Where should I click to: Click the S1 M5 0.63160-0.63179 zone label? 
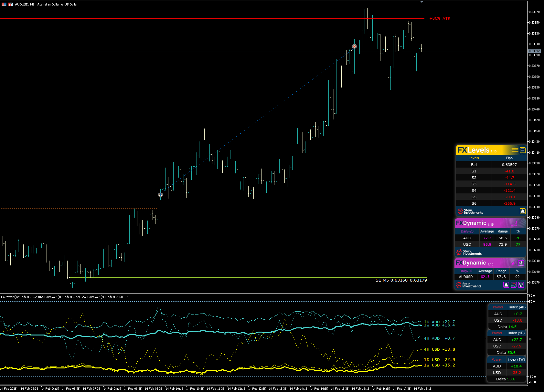pyautogui.click(x=401, y=280)
